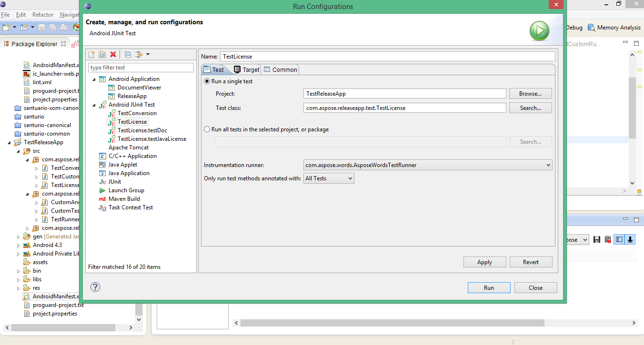Apply the configuration changes
644x345 pixels.
click(484, 262)
